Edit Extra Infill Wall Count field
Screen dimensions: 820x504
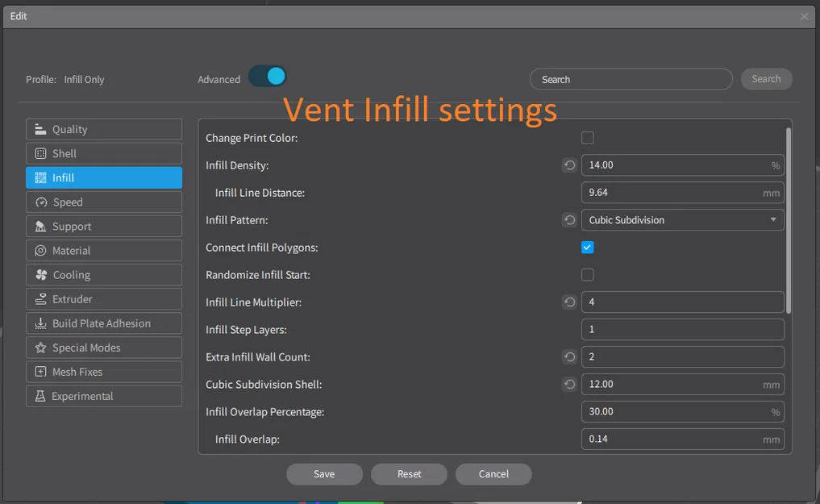click(682, 357)
